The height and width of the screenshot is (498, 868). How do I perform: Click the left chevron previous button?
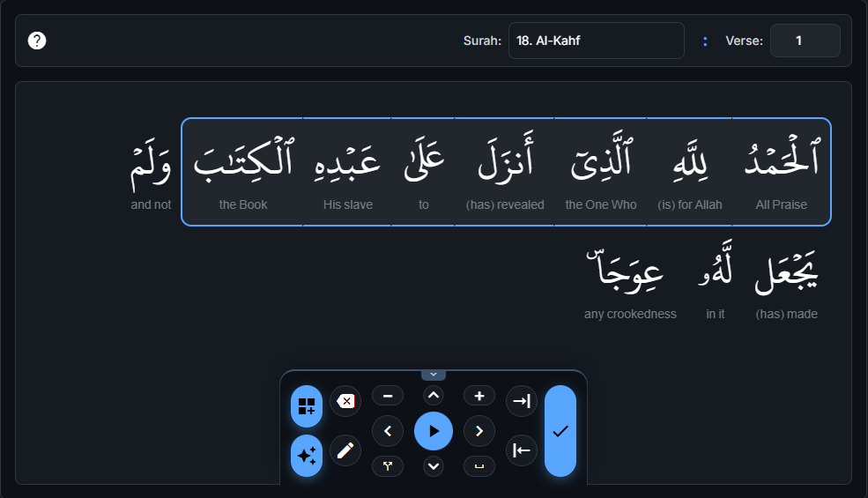coord(388,431)
